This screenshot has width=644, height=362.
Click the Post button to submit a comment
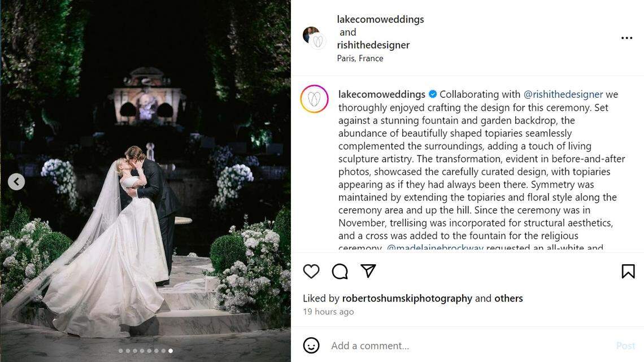click(625, 345)
